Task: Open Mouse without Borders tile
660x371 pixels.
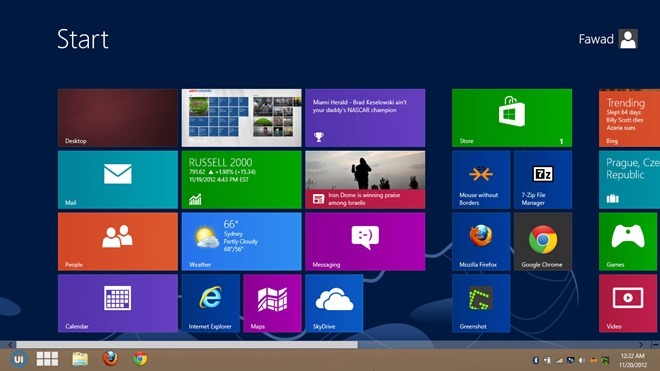Action: (x=481, y=180)
